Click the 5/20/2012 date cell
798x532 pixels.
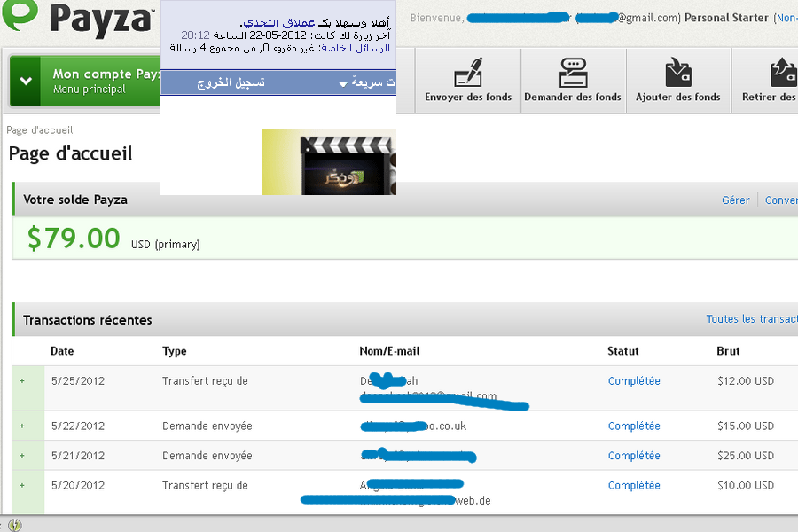click(x=78, y=485)
